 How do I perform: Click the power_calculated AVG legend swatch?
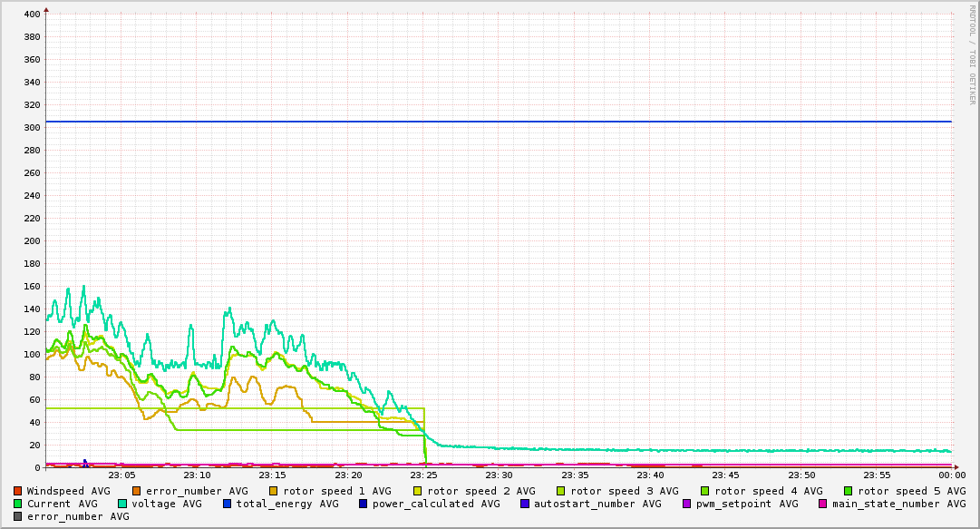coord(364,504)
